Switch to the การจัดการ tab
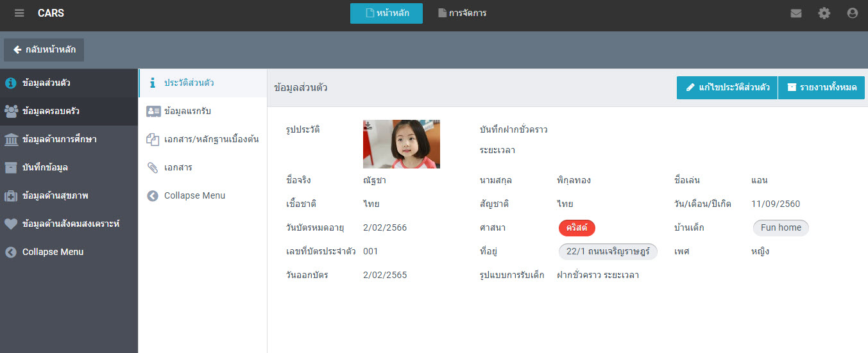Image resolution: width=868 pixels, height=353 pixels. [462, 13]
